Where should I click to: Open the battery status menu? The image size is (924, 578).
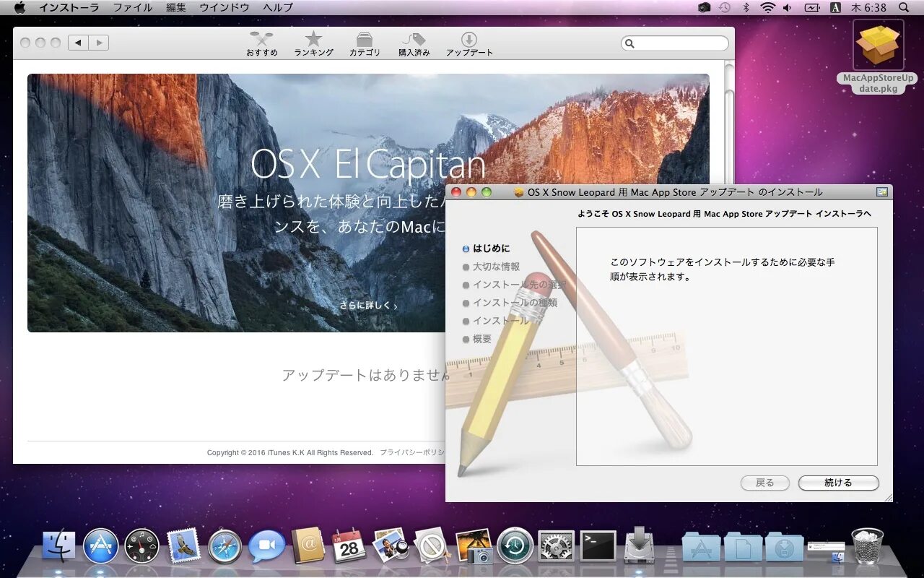(x=812, y=7)
